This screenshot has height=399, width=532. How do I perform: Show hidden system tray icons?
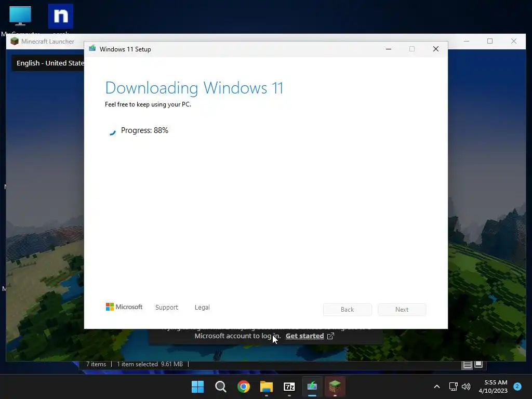coord(436,387)
